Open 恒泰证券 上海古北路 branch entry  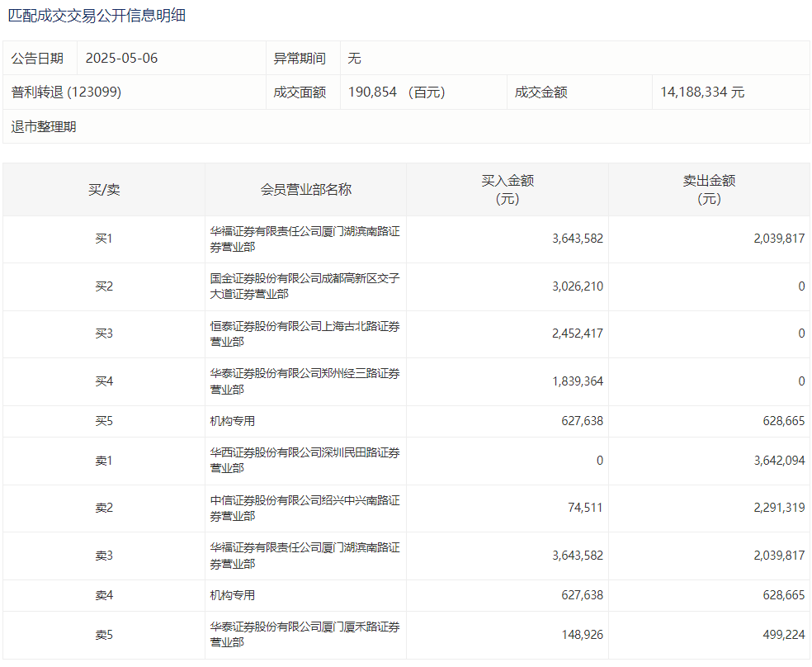[x=304, y=334]
